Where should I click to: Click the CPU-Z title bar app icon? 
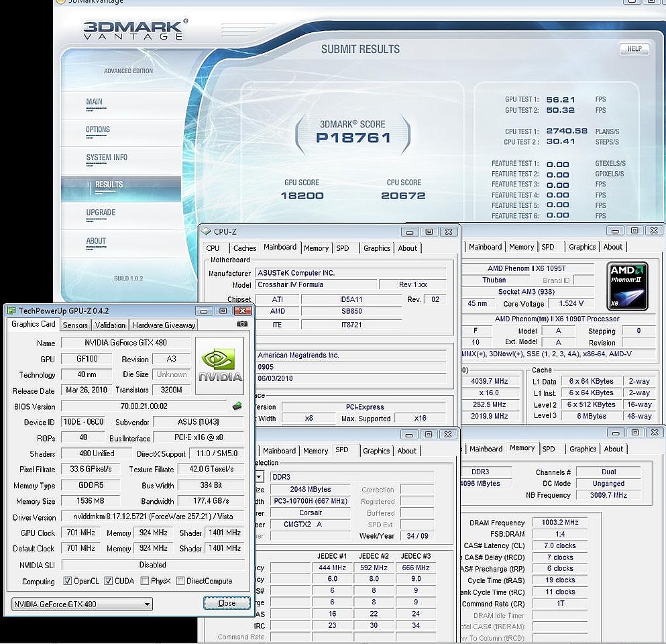[x=206, y=231]
